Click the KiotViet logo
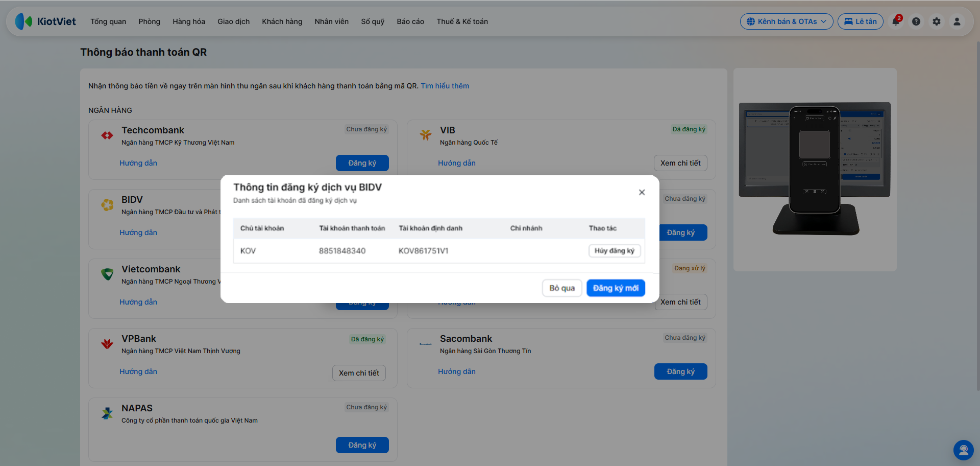 coord(45,21)
